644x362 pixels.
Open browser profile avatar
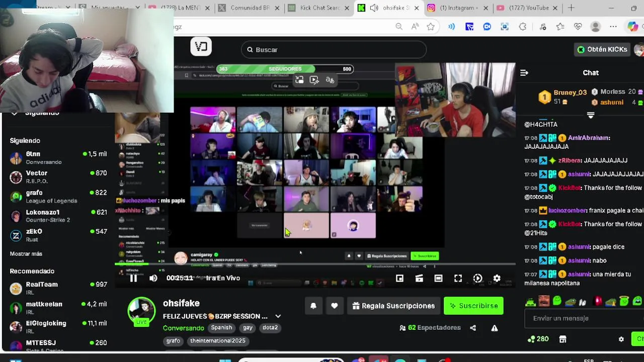[x=596, y=27]
